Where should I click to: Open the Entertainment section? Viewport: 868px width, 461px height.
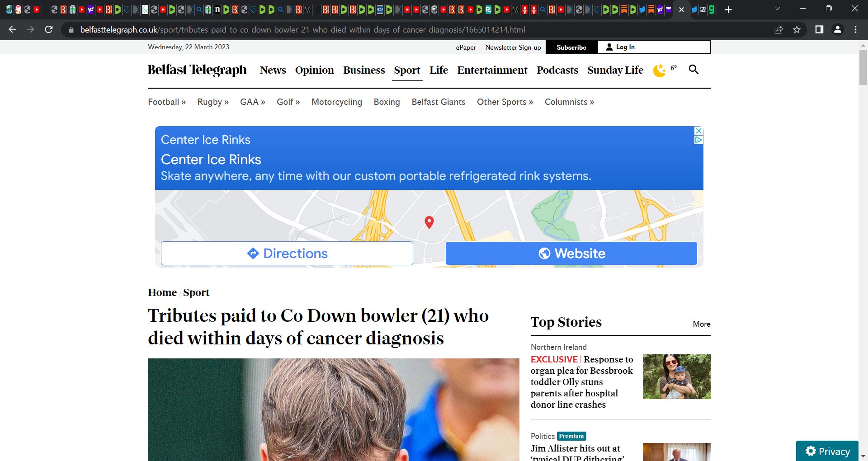492,70
